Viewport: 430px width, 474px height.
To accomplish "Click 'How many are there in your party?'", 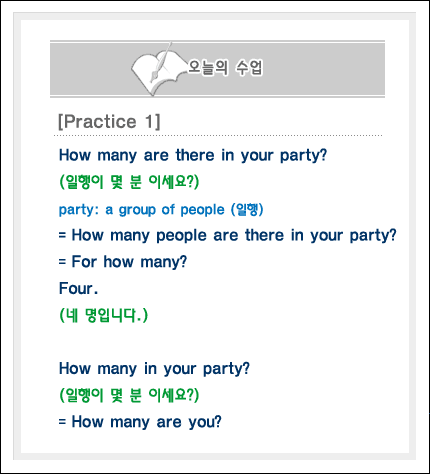I will click(x=193, y=155).
